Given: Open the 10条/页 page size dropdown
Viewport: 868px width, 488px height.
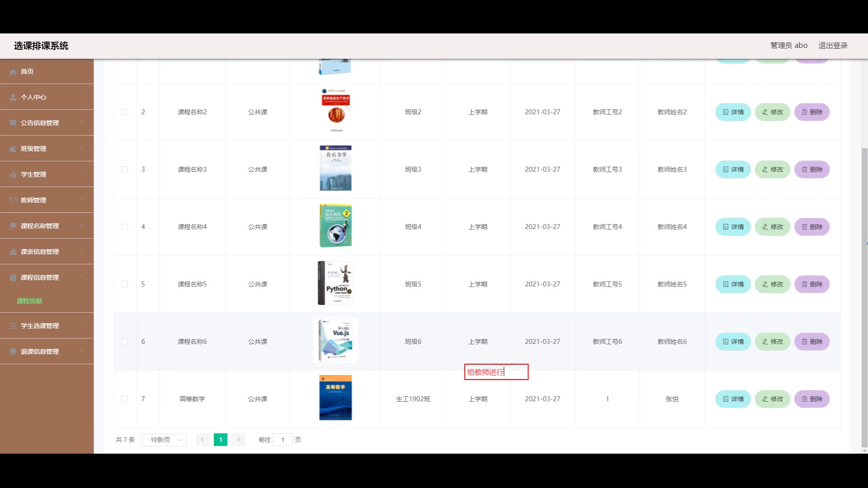Looking at the screenshot, I should (x=164, y=440).
